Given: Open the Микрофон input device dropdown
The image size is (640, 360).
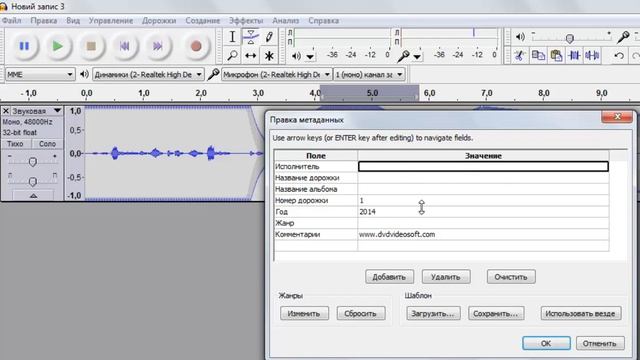Looking at the screenshot, I should pyautogui.click(x=276, y=74).
